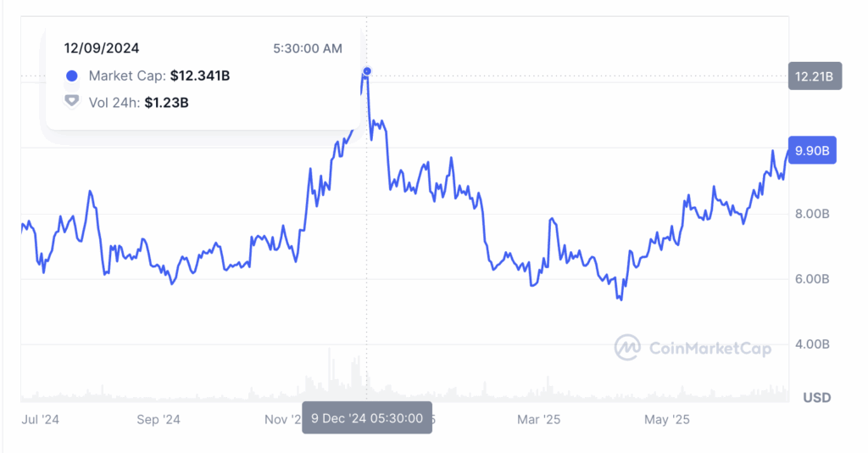Screen dimensions: 868x453
Task: Click the 6.00B y-axis label
Action: (x=812, y=279)
